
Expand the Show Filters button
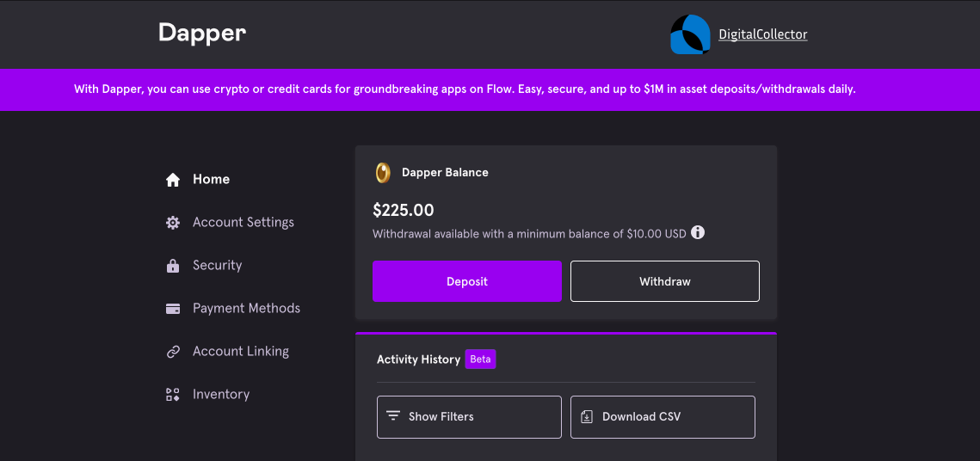(x=470, y=416)
